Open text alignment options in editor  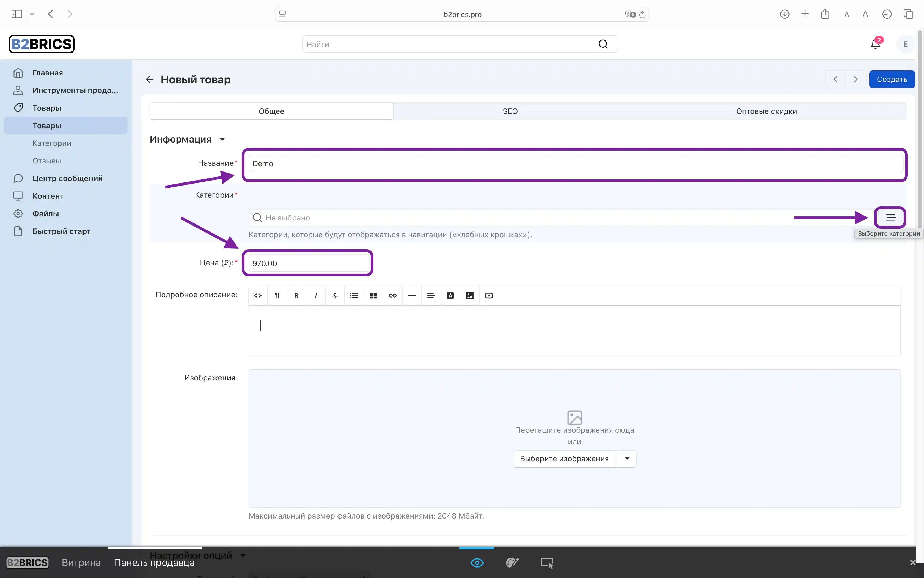(431, 296)
